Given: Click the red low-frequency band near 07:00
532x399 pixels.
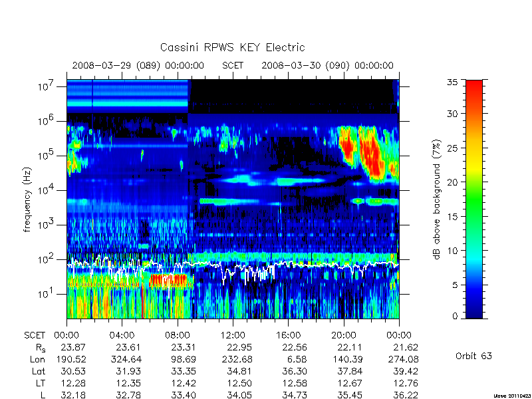Looking at the screenshot, I should coord(168,280).
